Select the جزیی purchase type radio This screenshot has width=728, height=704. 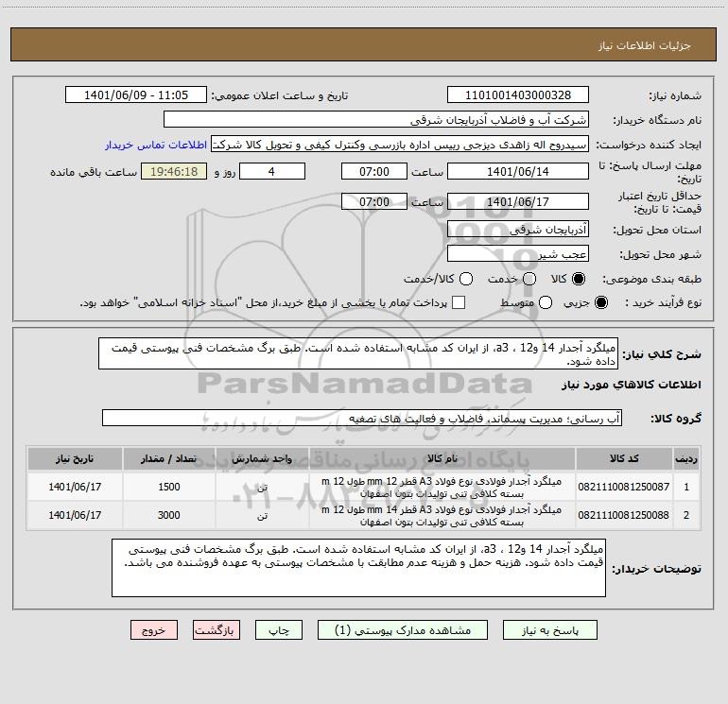(x=600, y=302)
